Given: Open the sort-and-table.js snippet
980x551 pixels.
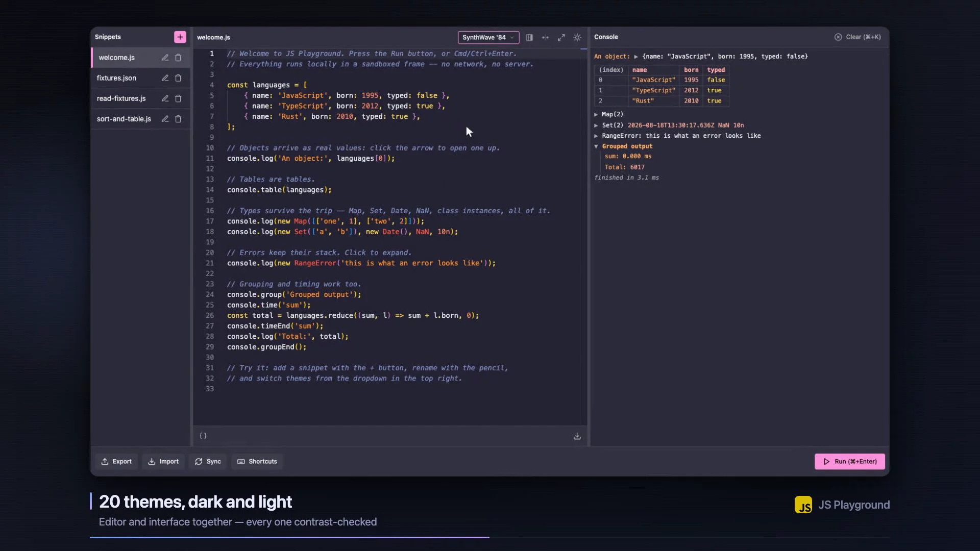Looking at the screenshot, I should (124, 119).
